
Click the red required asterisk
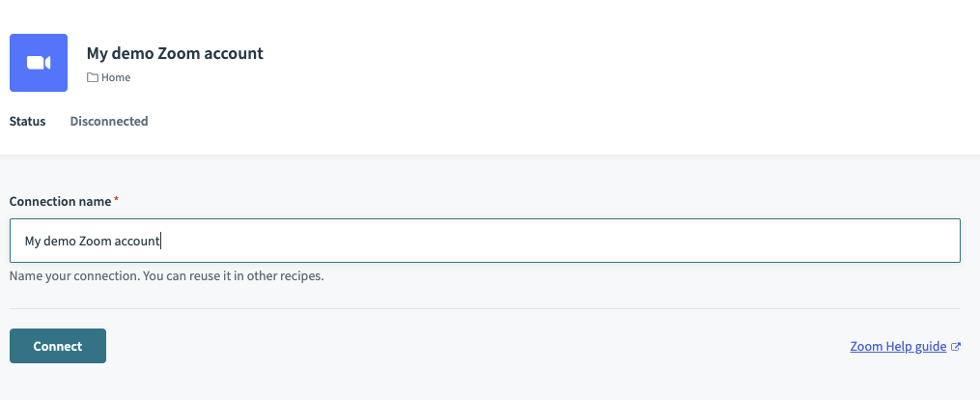click(x=117, y=199)
